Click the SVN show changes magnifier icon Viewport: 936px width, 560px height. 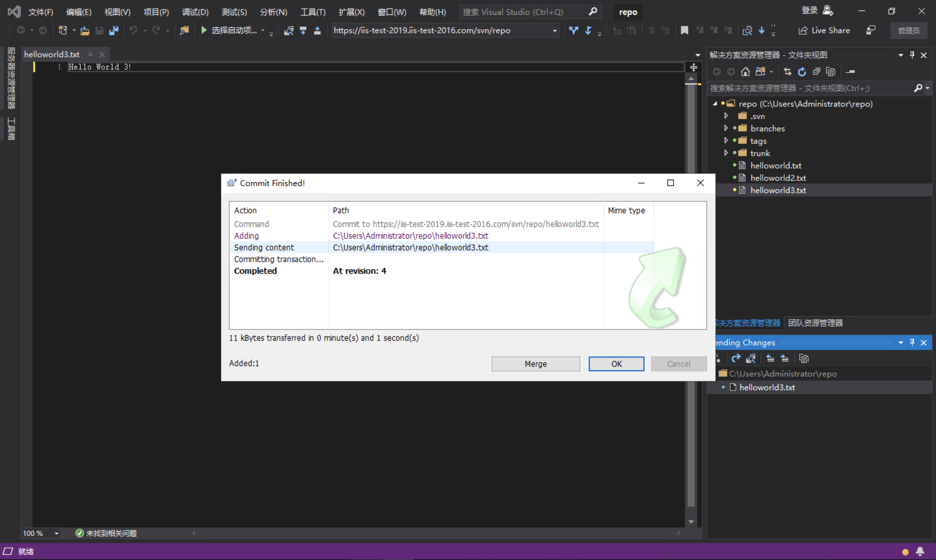click(x=288, y=31)
